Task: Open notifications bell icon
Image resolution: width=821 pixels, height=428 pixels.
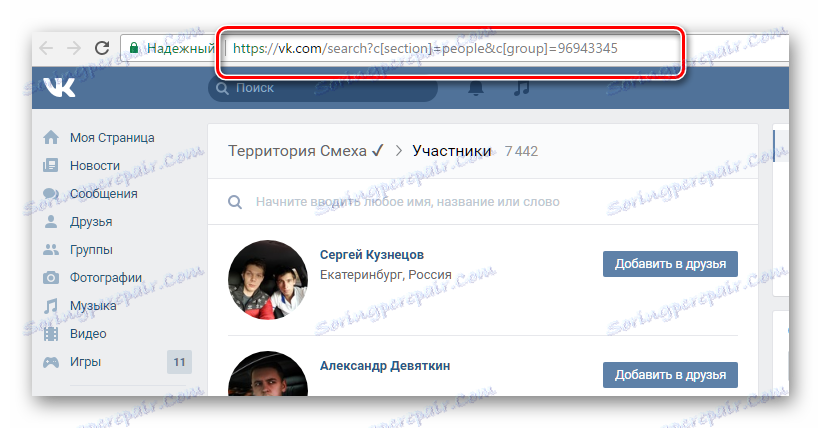Action: coord(475,87)
